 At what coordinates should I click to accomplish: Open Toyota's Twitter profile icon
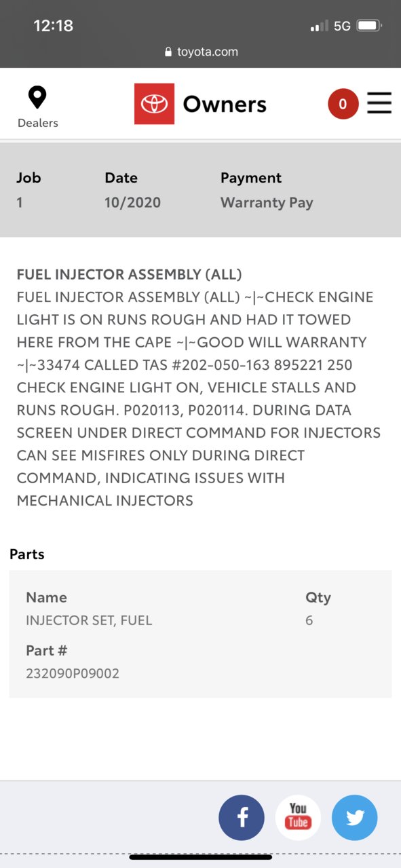[354, 818]
